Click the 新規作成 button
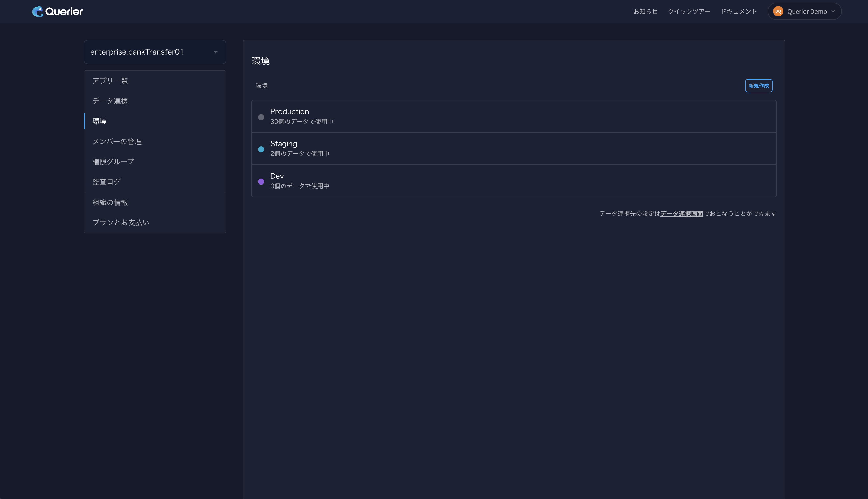Viewport: 868px width, 499px height. 758,86
